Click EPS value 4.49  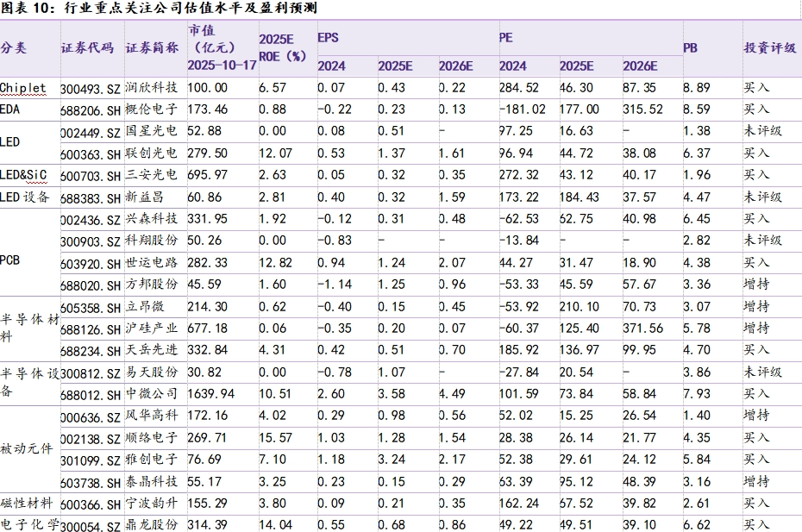click(452, 394)
